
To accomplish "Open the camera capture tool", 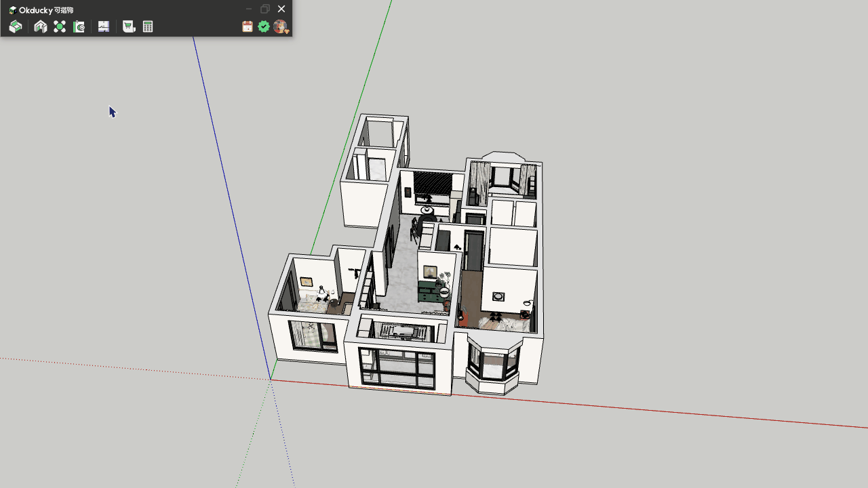I will click(79, 26).
